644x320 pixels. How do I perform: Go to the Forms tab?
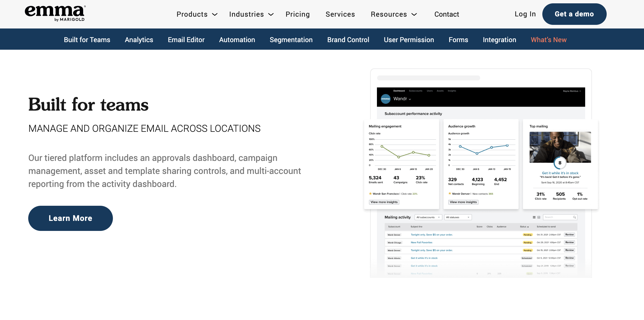click(458, 40)
